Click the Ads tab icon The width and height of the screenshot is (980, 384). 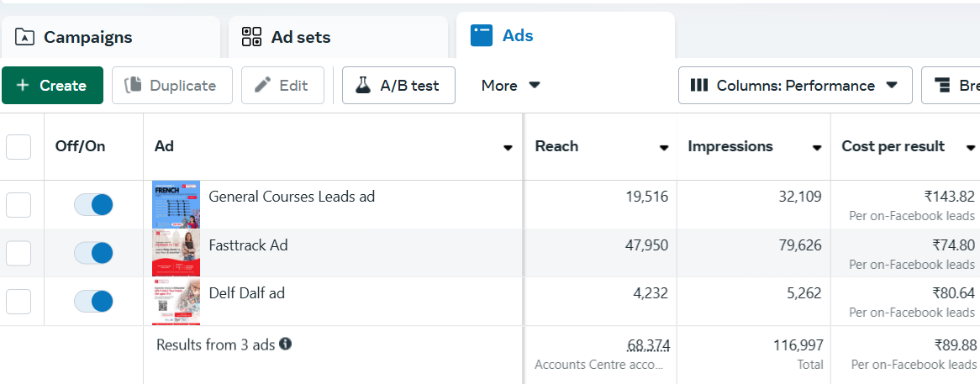pyautogui.click(x=482, y=36)
